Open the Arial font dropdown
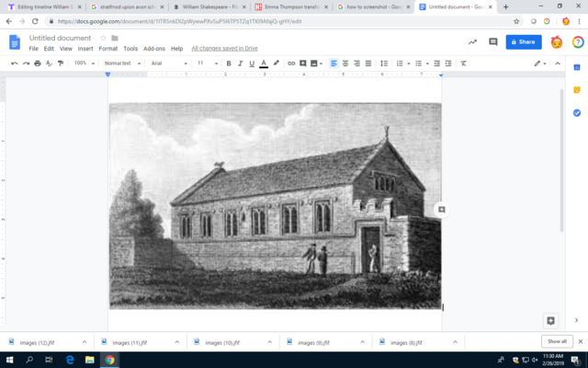Image resolution: width=588 pixels, height=368 pixels. (x=169, y=63)
